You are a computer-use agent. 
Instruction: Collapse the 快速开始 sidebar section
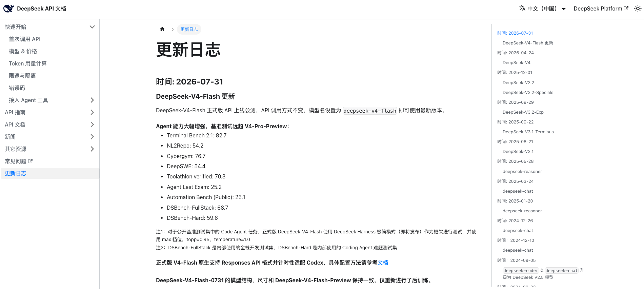pos(92,27)
